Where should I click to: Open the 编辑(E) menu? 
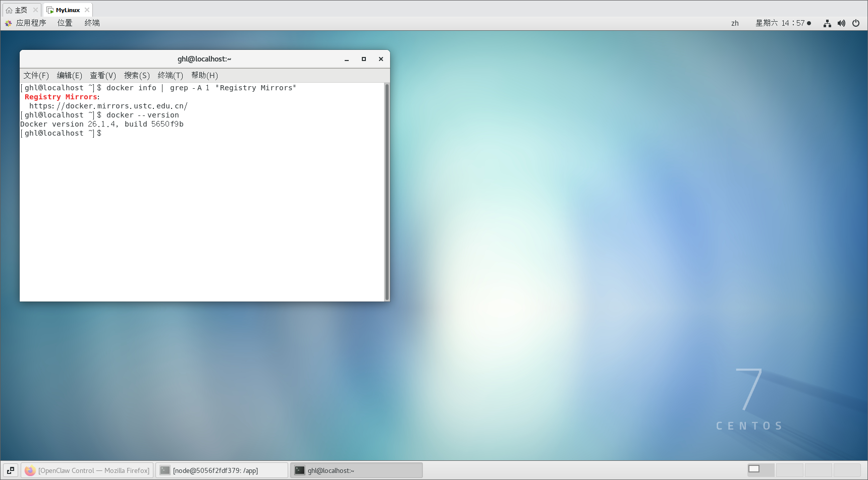pyautogui.click(x=69, y=75)
